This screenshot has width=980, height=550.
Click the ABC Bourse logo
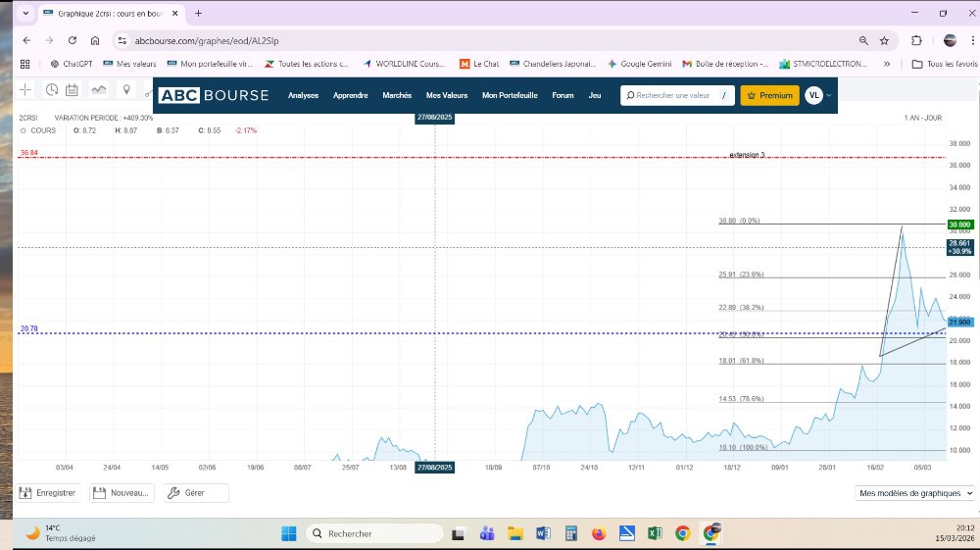(214, 95)
